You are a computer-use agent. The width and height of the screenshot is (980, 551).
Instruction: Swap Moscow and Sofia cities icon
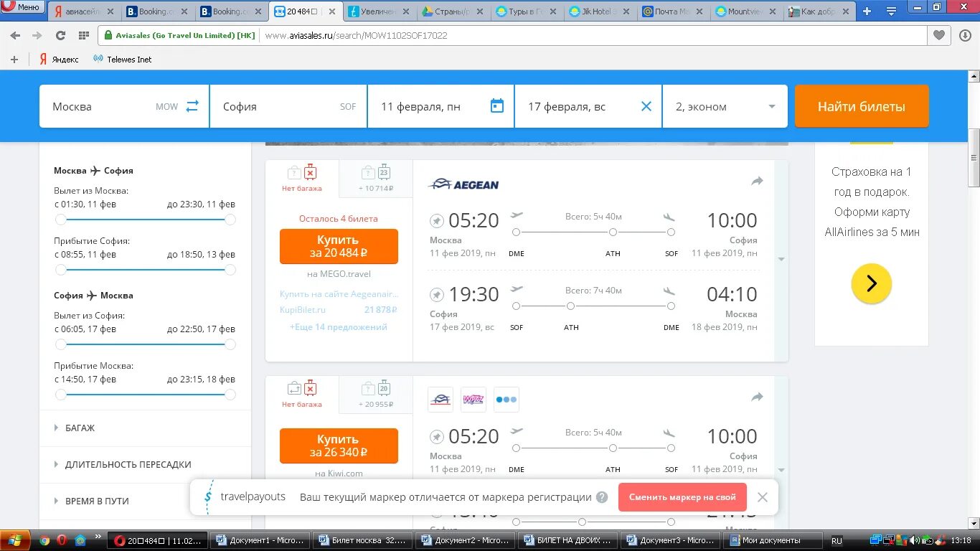tap(192, 106)
